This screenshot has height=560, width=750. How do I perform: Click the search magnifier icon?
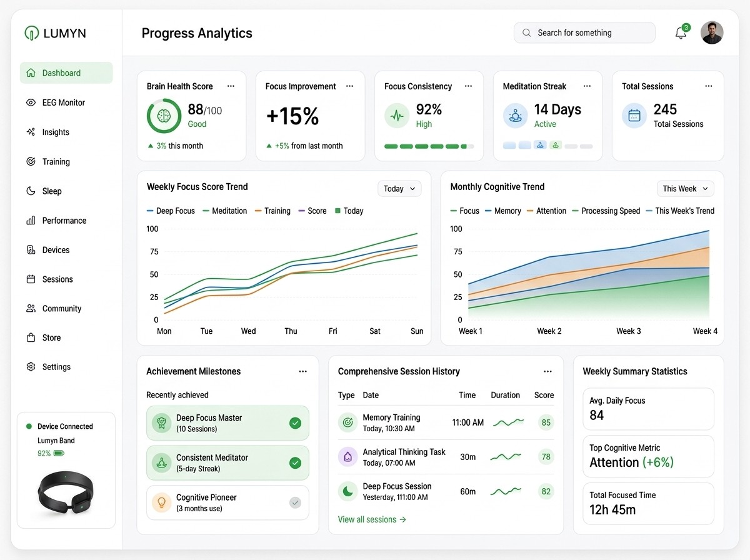coord(527,32)
